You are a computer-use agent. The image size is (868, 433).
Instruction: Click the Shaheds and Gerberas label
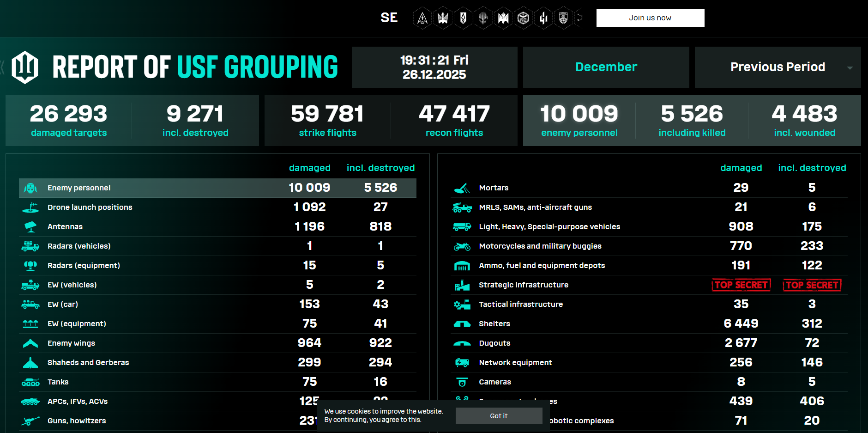pyautogui.click(x=88, y=363)
